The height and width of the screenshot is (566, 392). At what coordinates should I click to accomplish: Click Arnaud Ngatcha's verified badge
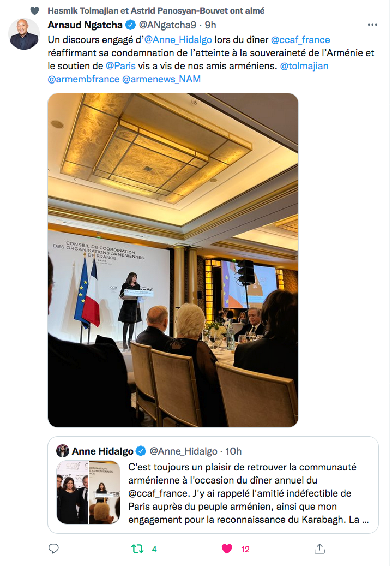(x=129, y=25)
